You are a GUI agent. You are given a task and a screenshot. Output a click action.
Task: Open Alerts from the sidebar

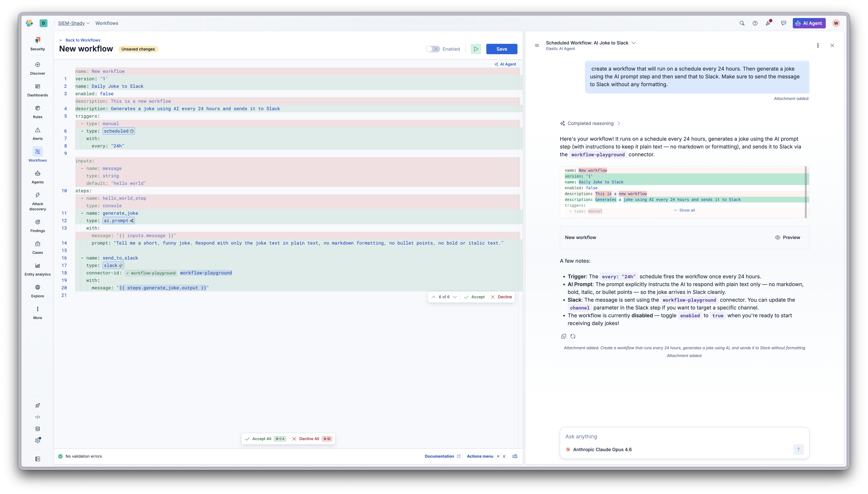[37, 133]
